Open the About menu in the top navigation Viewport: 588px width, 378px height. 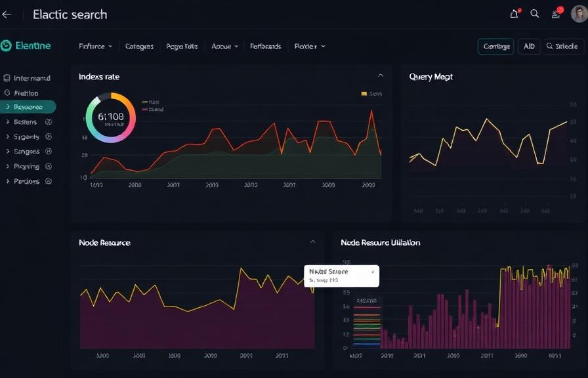coord(224,46)
